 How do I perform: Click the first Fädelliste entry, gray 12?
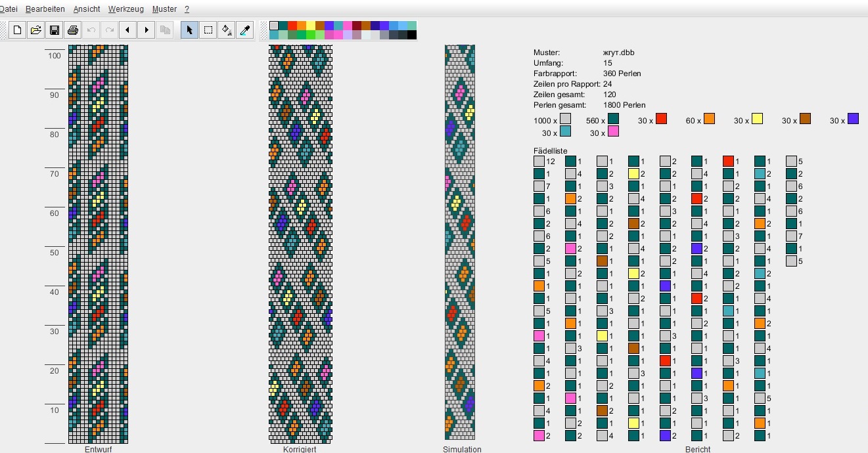[545, 162]
